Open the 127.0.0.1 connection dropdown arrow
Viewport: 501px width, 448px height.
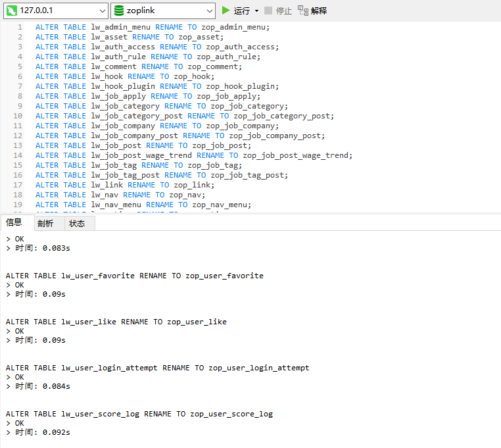coord(101,11)
